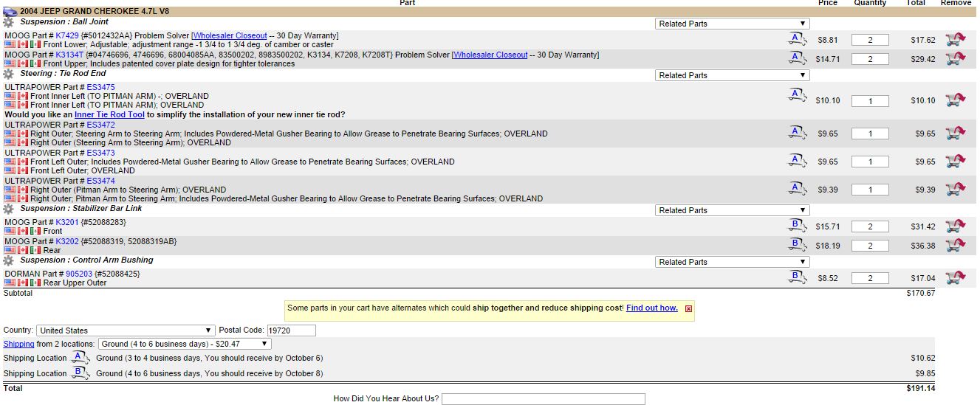Remove DORMAN 905203 bushing from cart
Viewport: 980px width, 405px height.
[955, 278]
